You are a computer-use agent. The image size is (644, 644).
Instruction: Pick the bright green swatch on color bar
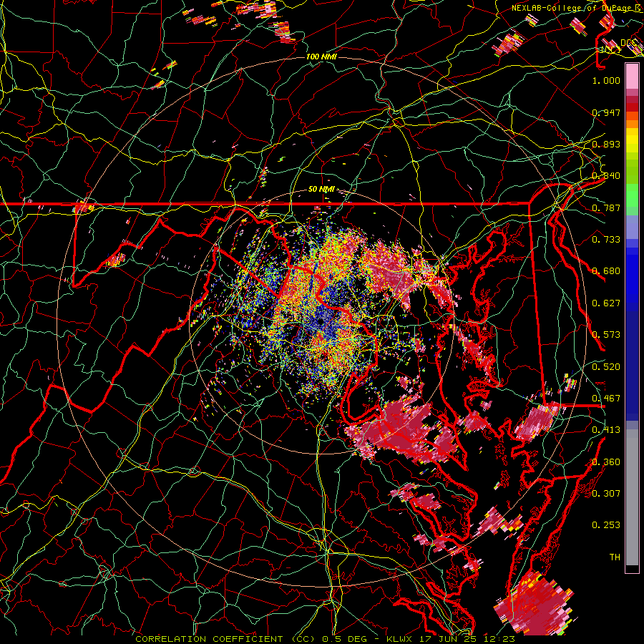click(632, 195)
